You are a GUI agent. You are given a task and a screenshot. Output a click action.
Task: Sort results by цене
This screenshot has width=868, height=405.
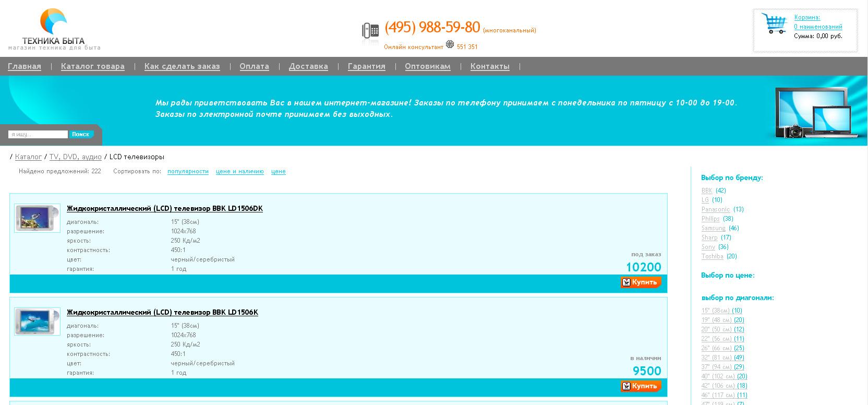(279, 171)
